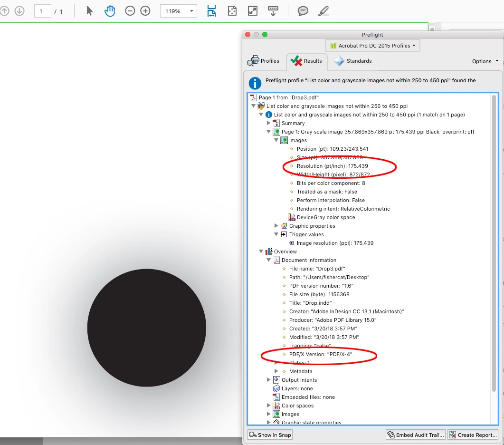Viewport: 504px width, 445px height.
Task: Switch to the Profiles tab
Action: (x=264, y=61)
